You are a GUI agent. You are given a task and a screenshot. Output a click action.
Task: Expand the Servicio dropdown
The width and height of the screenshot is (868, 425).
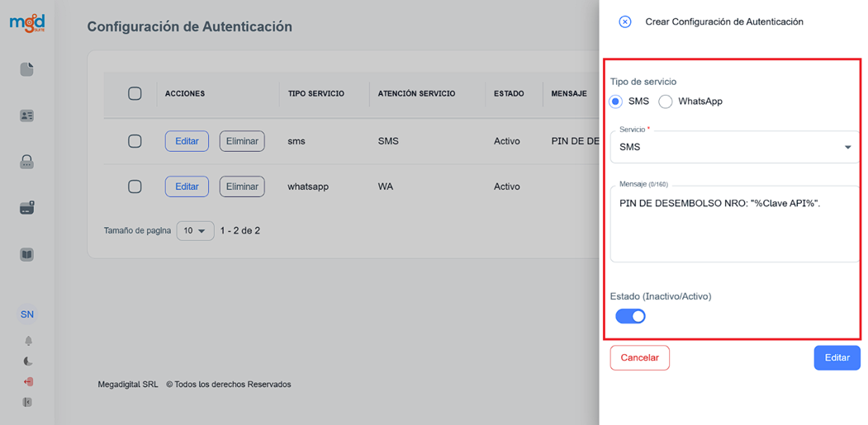(x=735, y=148)
